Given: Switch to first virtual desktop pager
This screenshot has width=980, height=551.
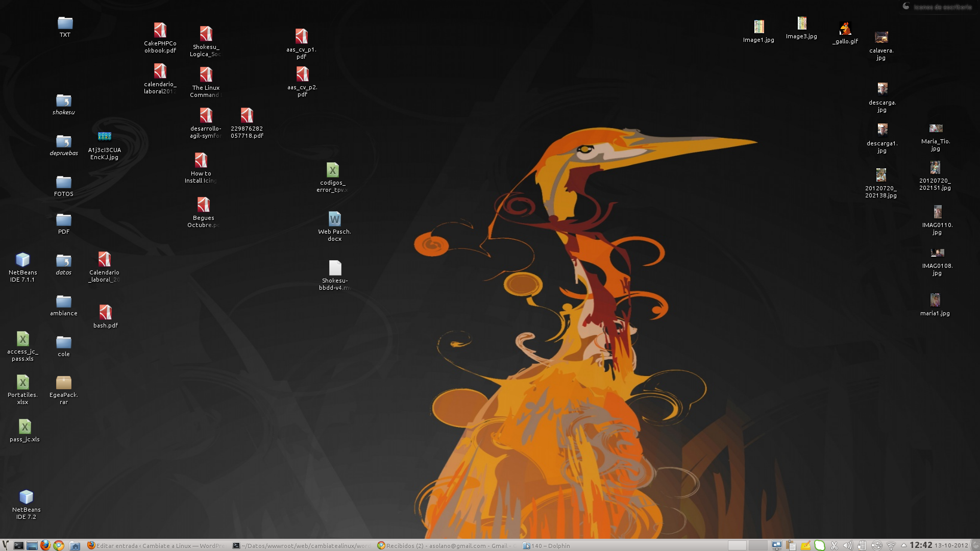Looking at the screenshot, I should point(737,545).
